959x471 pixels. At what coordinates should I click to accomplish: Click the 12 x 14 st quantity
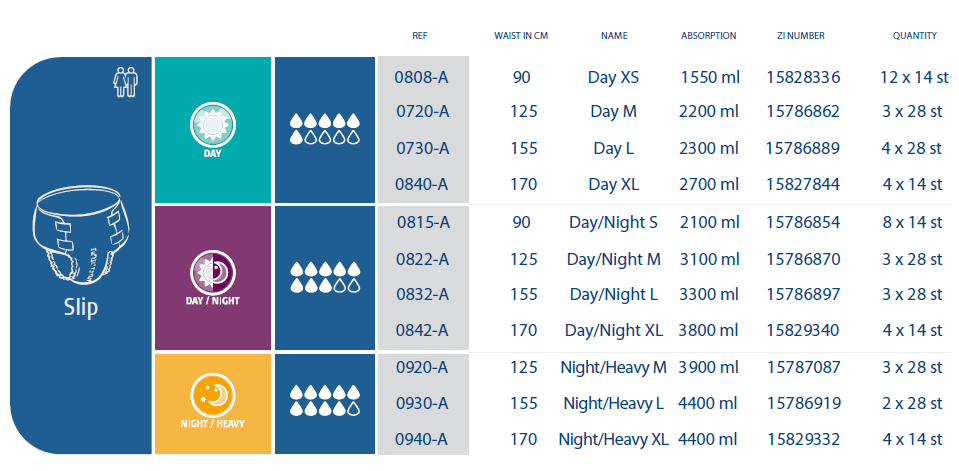coord(914,77)
